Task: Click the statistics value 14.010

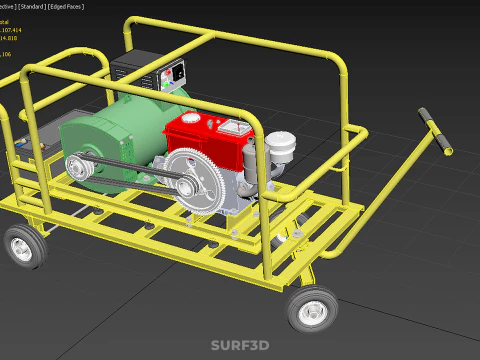Action: 8,38
